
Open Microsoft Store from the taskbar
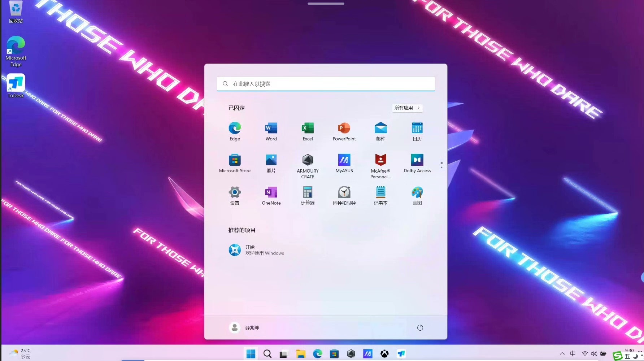pos(334,354)
